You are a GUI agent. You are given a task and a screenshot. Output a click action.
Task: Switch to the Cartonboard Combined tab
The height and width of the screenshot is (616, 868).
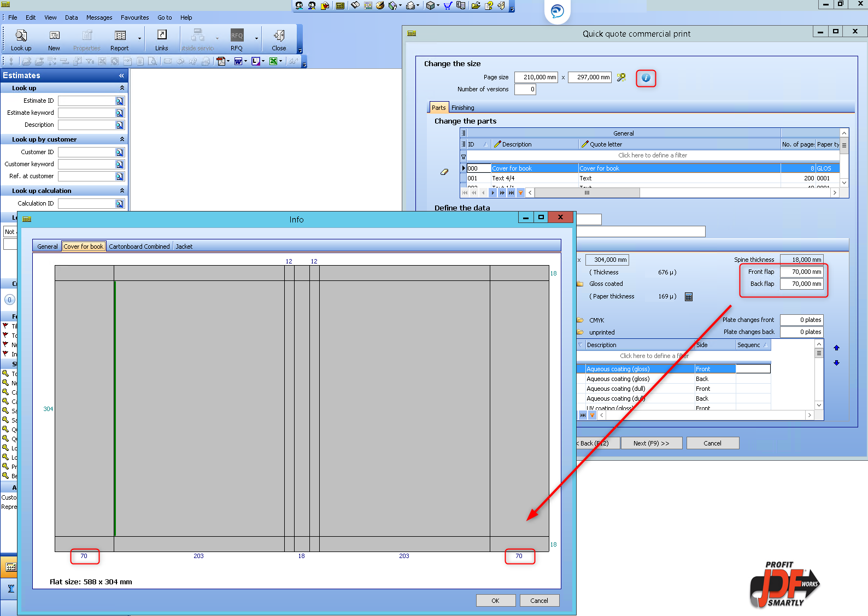pyautogui.click(x=139, y=247)
